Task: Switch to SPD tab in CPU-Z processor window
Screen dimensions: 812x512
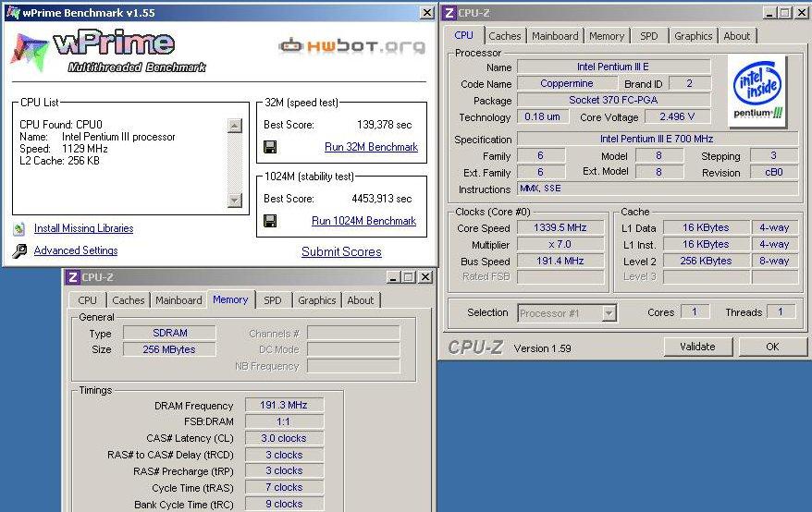Action: click(649, 36)
